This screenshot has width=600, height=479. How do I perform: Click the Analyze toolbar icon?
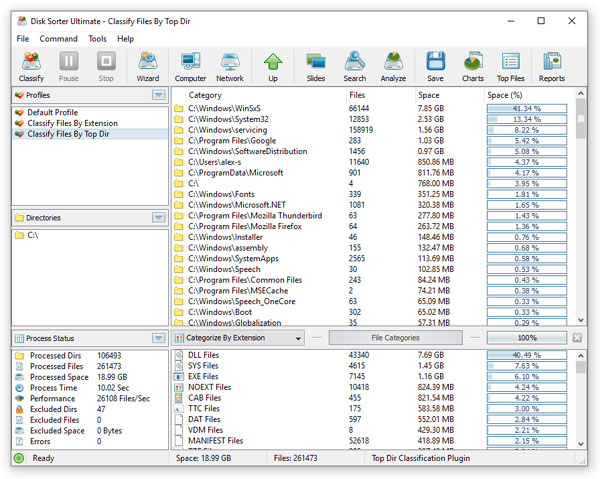[x=393, y=67]
